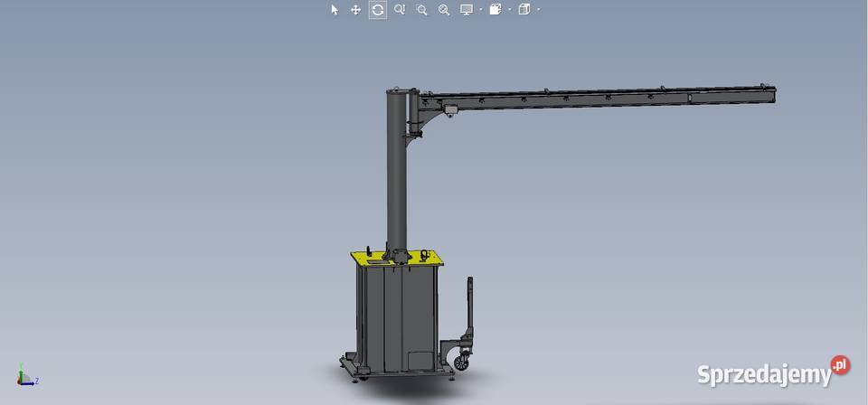Click the monitor display settings icon
Image resolution: width=868 pixels, height=405 pixels.
467,10
